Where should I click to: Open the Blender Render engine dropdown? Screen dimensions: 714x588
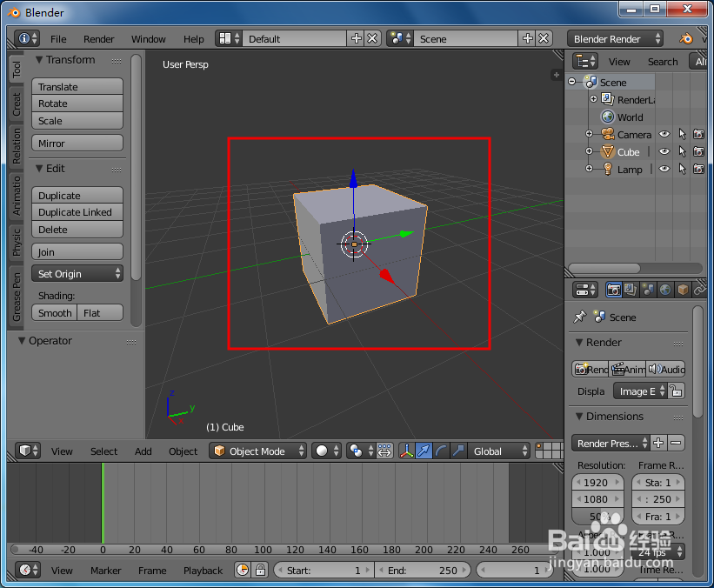click(x=615, y=39)
